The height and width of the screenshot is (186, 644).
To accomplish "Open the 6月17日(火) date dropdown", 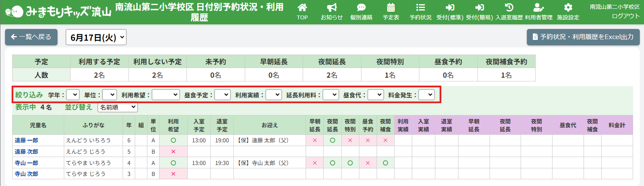I will pos(96,37).
